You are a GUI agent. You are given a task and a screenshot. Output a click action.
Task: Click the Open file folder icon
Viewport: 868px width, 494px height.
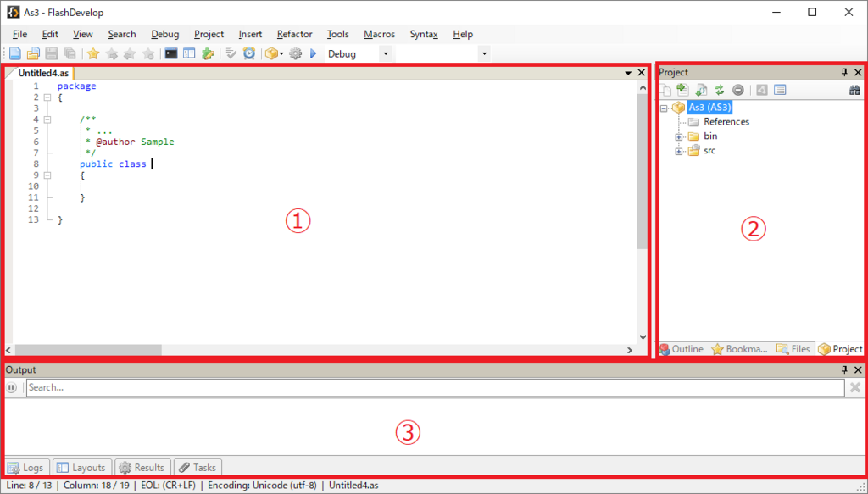point(33,53)
